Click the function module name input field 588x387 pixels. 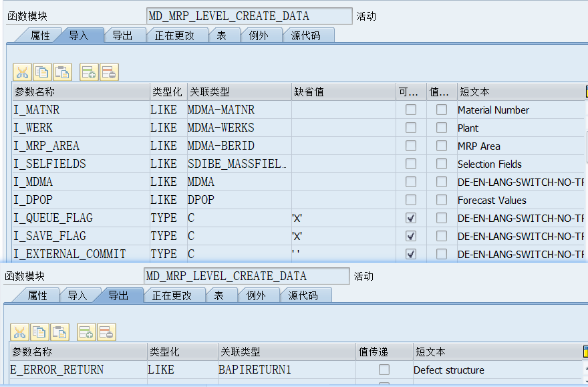pos(247,15)
